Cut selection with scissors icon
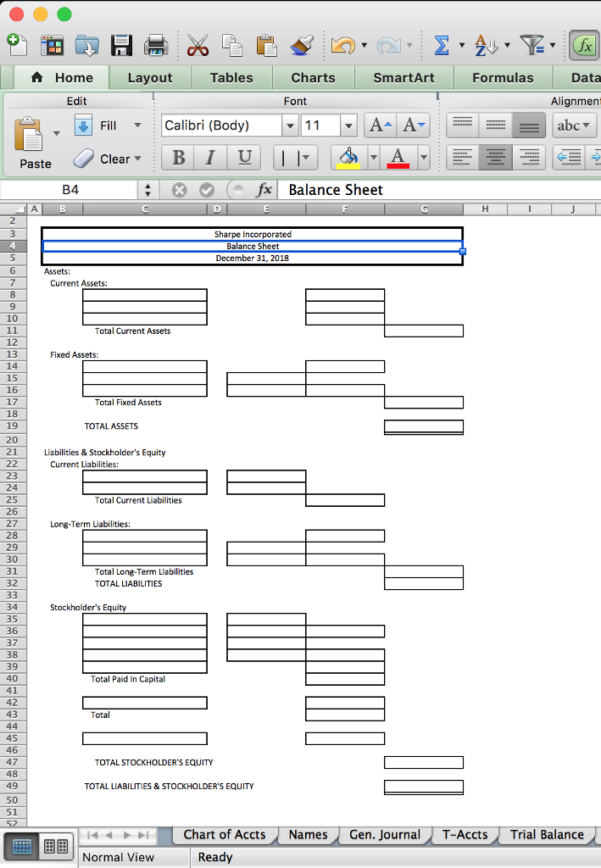This screenshot has width=601, height=868. [x=198, y=46]
